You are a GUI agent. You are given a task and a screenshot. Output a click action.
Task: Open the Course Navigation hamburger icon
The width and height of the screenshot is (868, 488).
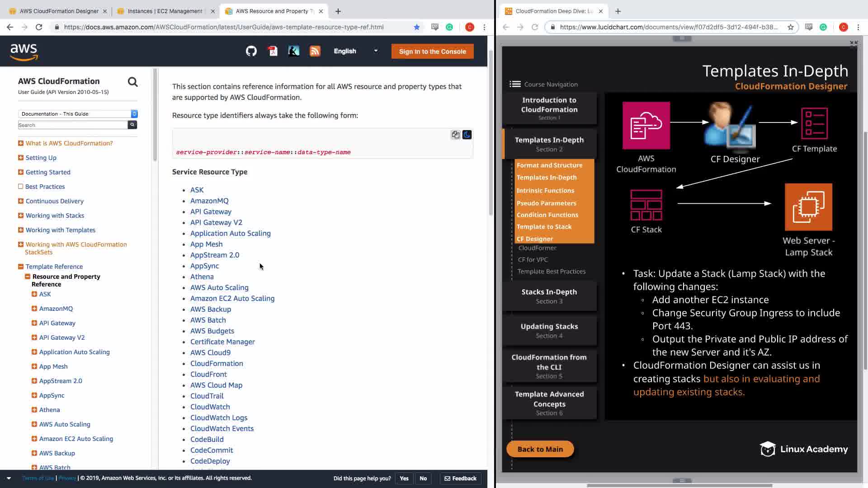515,84
